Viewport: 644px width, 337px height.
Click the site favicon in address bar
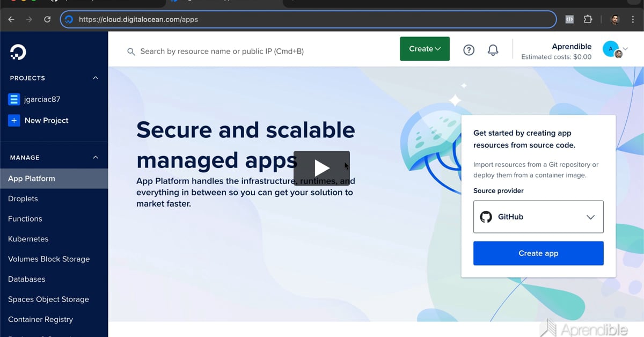tap(69, 19)
